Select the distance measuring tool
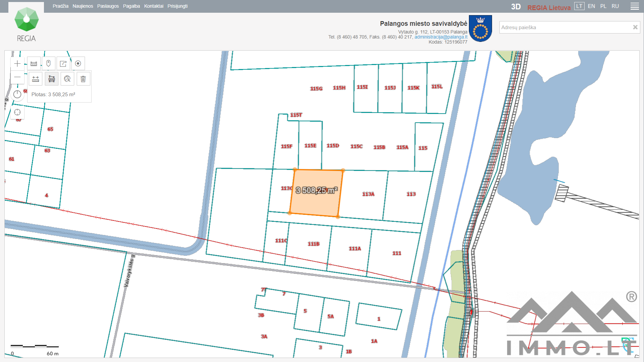 click(x=36, y=79)
